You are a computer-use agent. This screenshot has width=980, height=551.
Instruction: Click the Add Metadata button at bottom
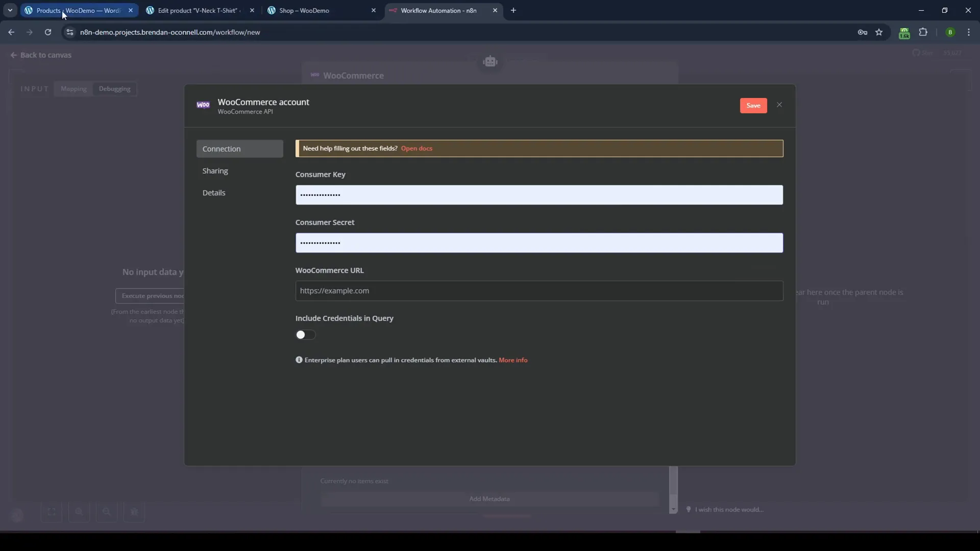pos(489,498)
